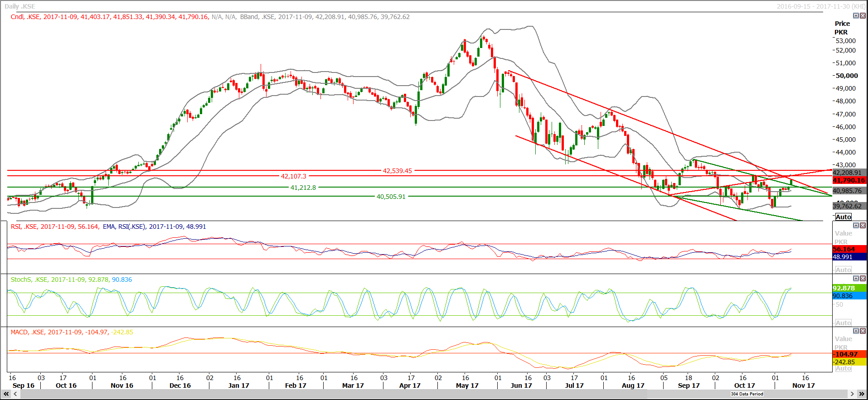Toggle Auto scaling on the MACD axis
Screen dimensions: 868x400
tap(843, 369)
